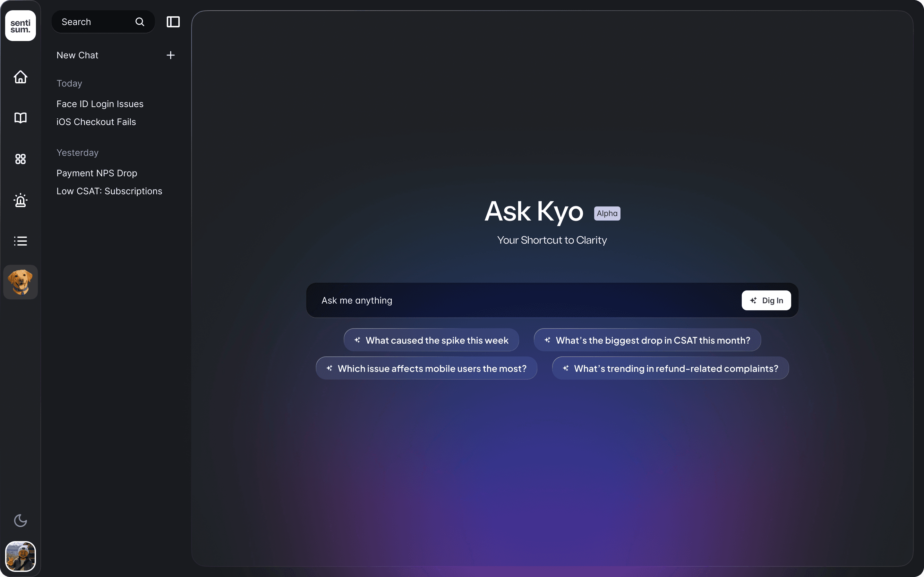
Task: Open iOS Checkout Fails chat
Action: click(96, 122)
